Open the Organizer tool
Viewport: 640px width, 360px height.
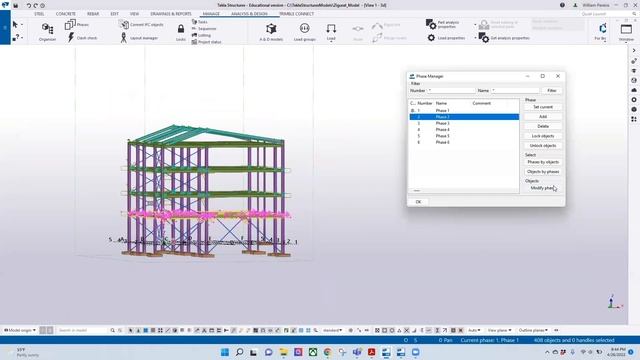pos(47,32)
